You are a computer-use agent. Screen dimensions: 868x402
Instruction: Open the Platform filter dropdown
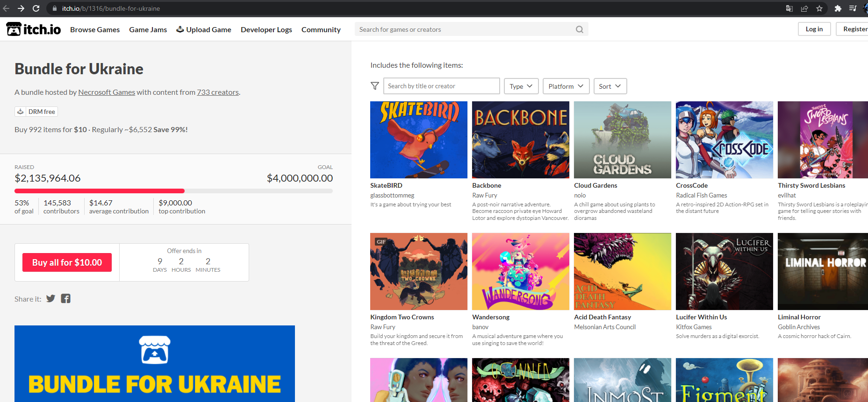(566, 86)
